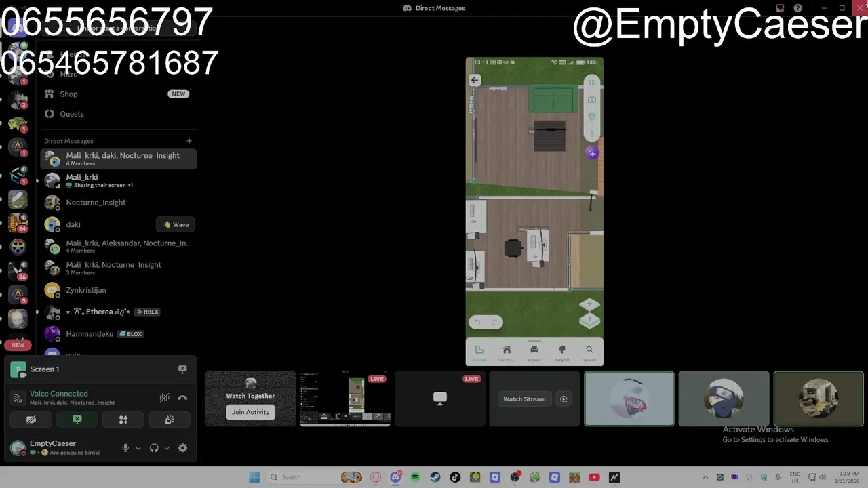Open the Quests page
The height and width of the screenshot is (488, 868).
[119, 114]
